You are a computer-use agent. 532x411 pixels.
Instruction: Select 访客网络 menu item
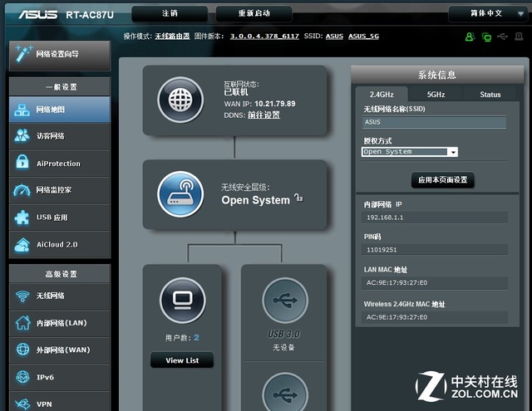pyautogui.click(x=60, y=136)
